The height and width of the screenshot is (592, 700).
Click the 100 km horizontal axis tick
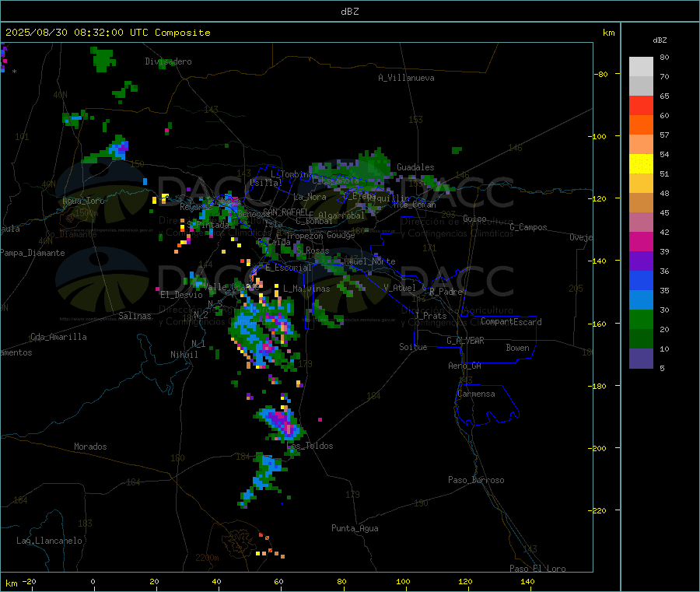point(403,581)
